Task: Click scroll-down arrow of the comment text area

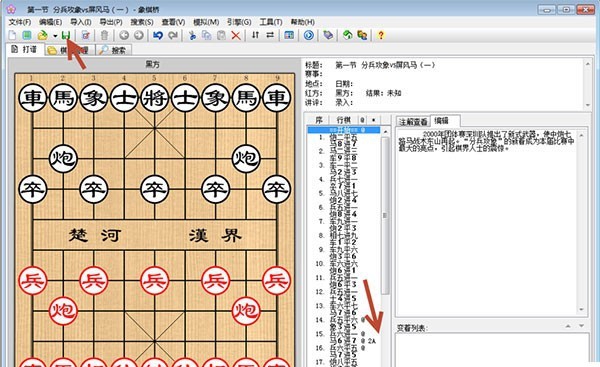Action: pos(582,309)
